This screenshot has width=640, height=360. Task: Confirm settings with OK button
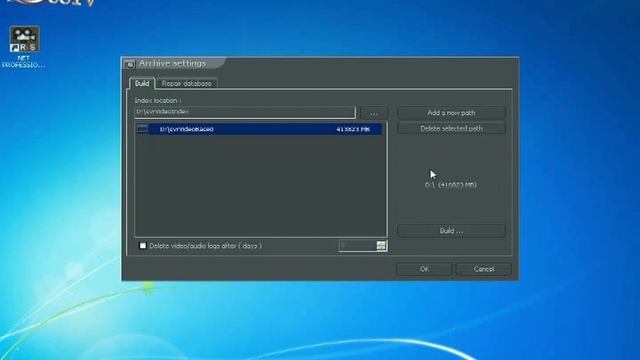424,269
